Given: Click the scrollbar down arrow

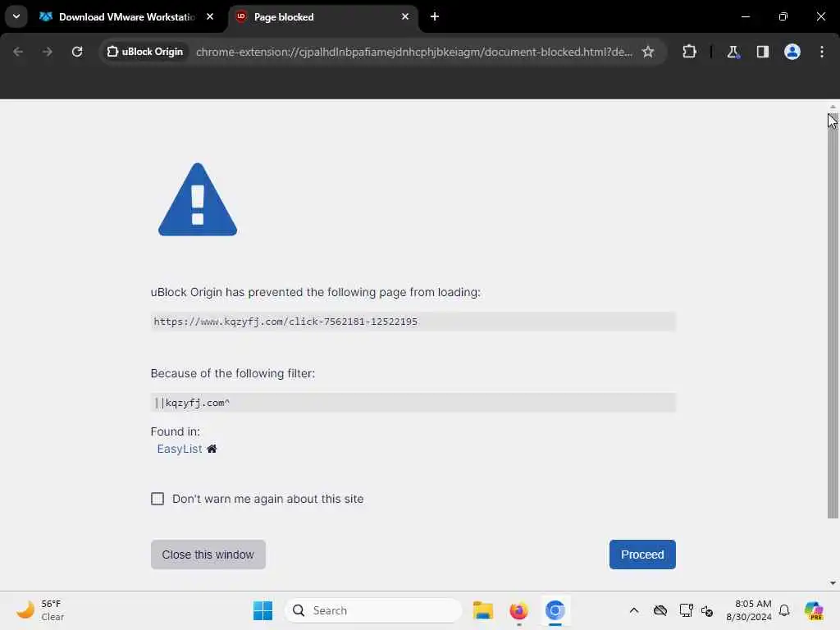Looking at the screenshot, I should click(833, 583).
